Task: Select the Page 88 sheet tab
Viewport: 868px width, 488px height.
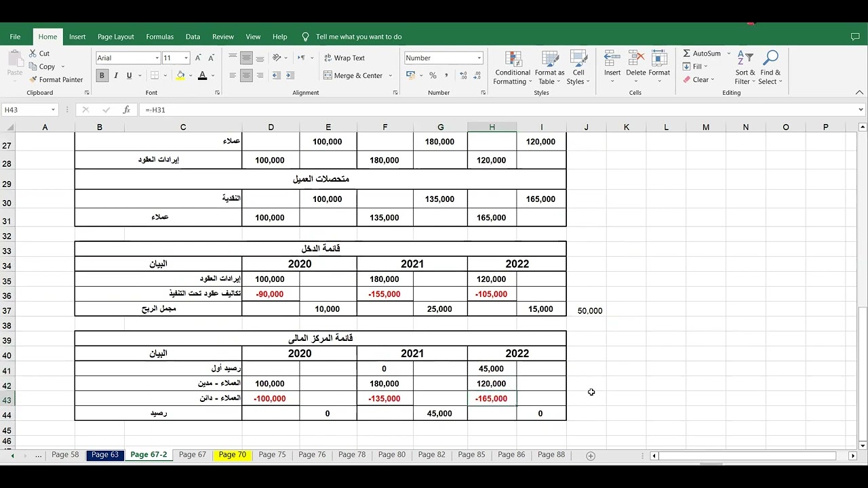Action: pos(551,455)
